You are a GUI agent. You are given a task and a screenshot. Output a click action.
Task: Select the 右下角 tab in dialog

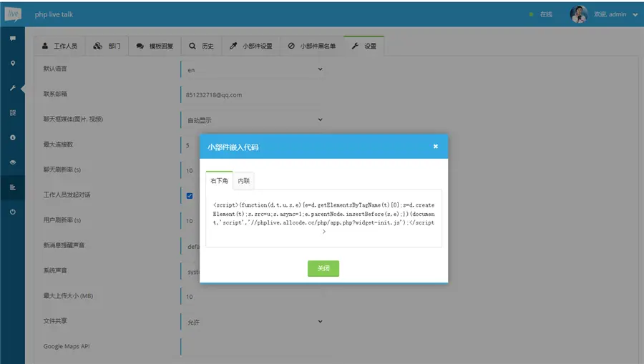click(x=220, y=180)
